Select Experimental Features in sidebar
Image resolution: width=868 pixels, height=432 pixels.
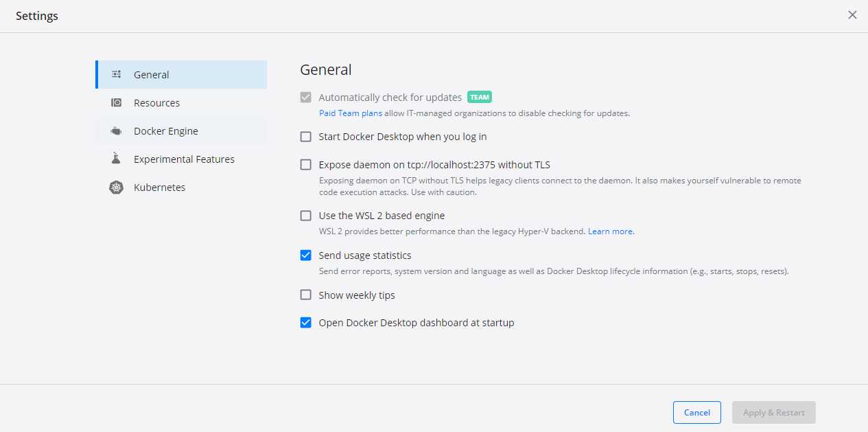pyautogui.click(x=181, y=159)
